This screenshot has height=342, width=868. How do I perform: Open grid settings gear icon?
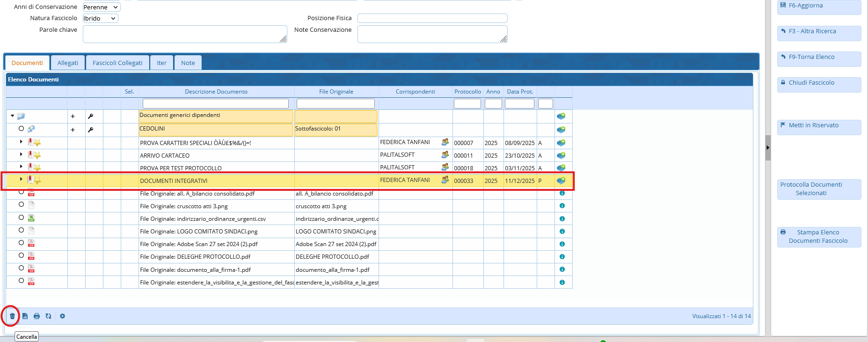click(x=62, y=316)
